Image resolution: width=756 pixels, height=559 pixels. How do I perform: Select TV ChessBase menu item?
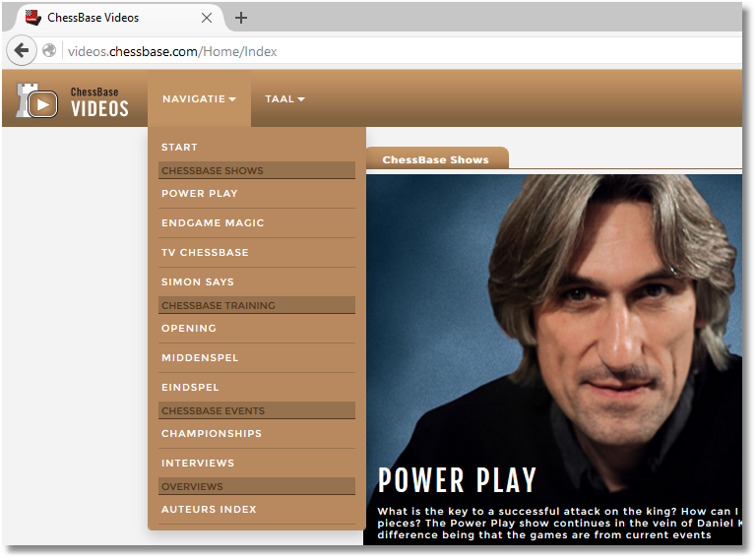[205, 252]
